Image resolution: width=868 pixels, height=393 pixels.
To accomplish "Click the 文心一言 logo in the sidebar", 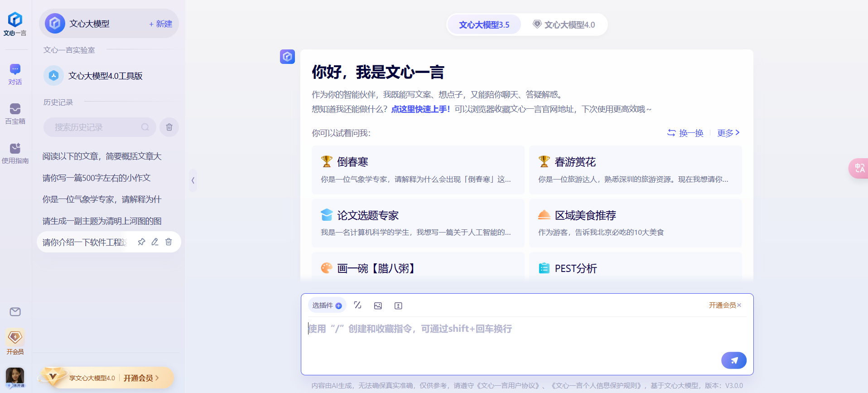I will (15, 24).
